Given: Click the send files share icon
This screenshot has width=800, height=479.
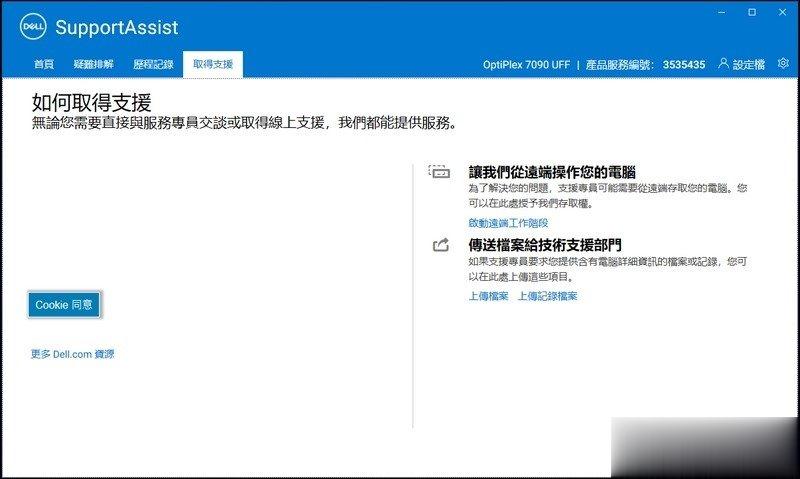Looking at the screenshot, I should [441, 245].
